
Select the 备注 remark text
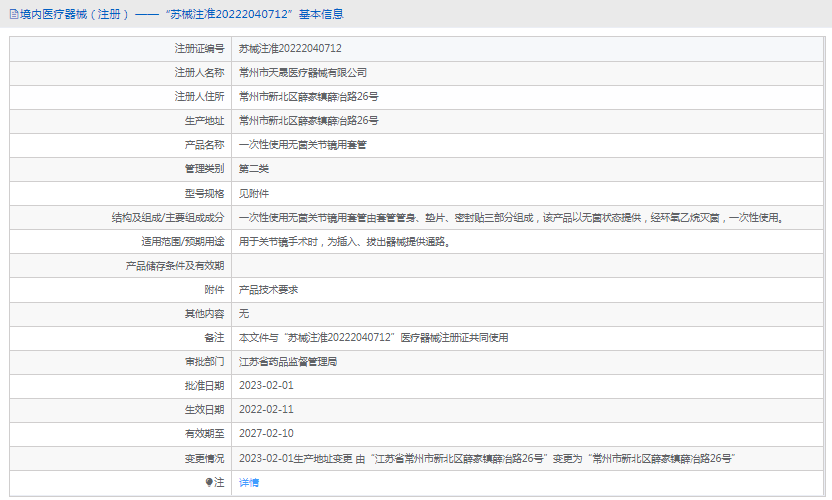tap(374, 338)
